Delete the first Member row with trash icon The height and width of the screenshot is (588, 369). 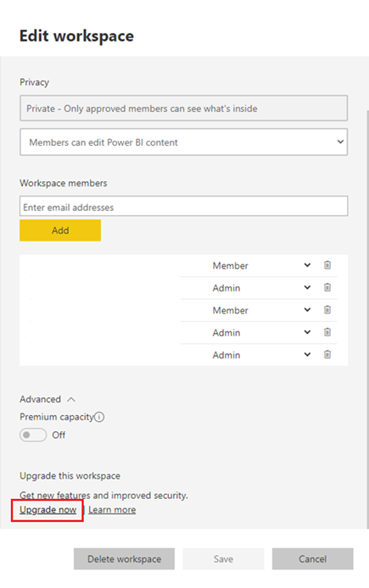tap(327, 265)
